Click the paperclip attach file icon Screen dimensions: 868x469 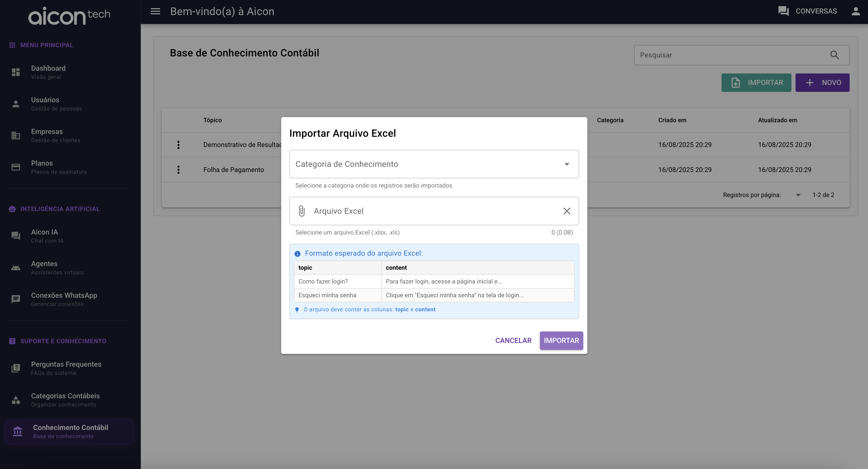point(302,211)
